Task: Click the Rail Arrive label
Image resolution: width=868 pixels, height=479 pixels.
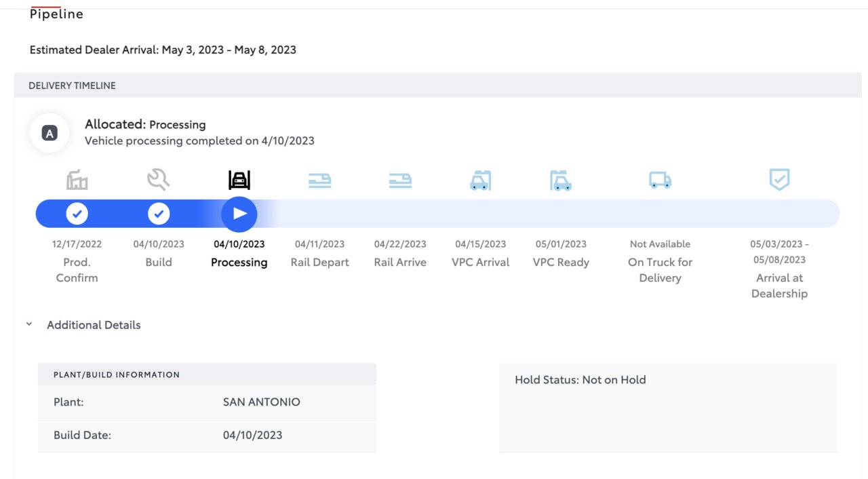Action: (x=400, y=263)
